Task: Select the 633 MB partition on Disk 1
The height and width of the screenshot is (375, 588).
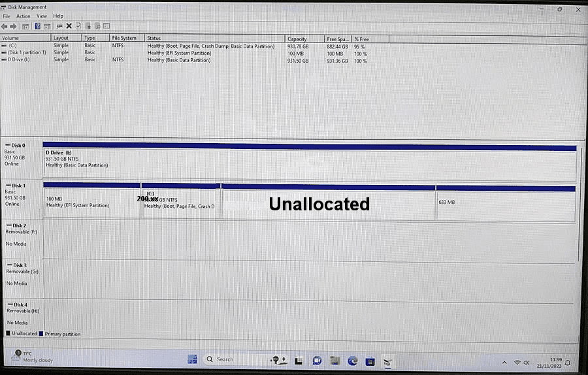Action: (506, 204)
